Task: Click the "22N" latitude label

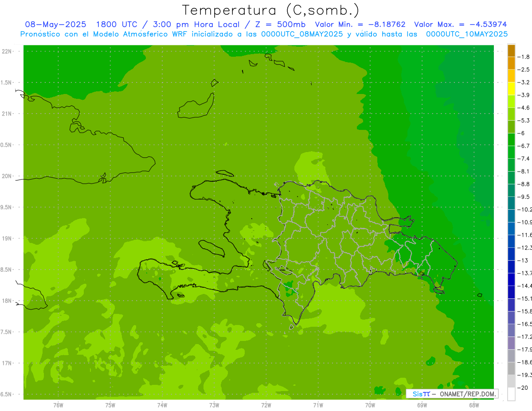Action: coord(7,51)
